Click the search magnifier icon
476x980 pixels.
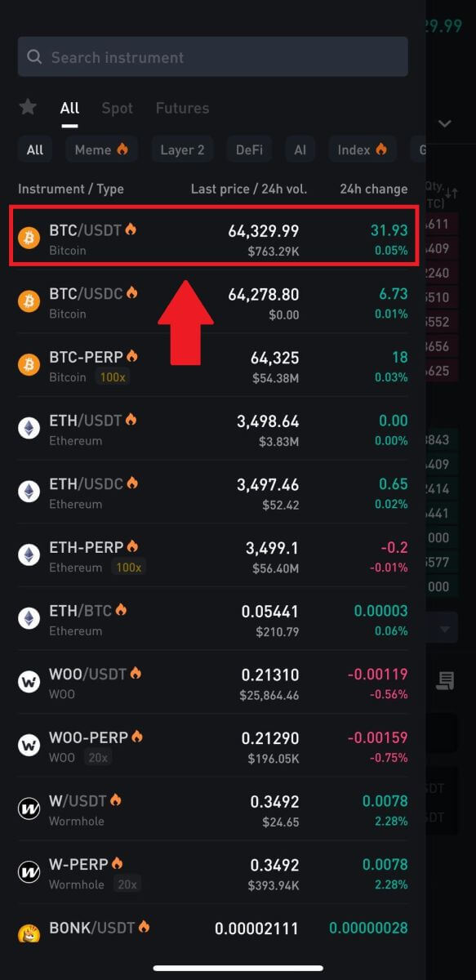[x=34, y=56]
